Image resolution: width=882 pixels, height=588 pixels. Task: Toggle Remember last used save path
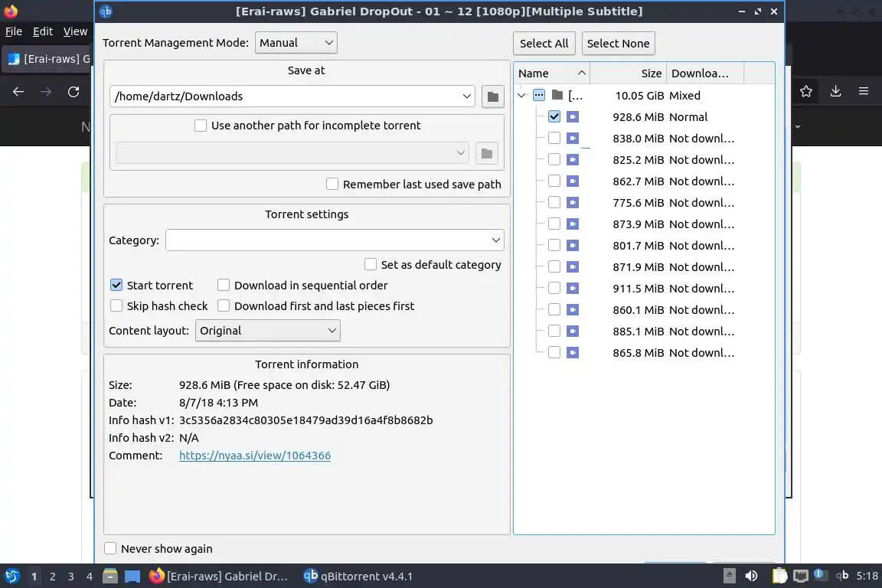[332, 184]
